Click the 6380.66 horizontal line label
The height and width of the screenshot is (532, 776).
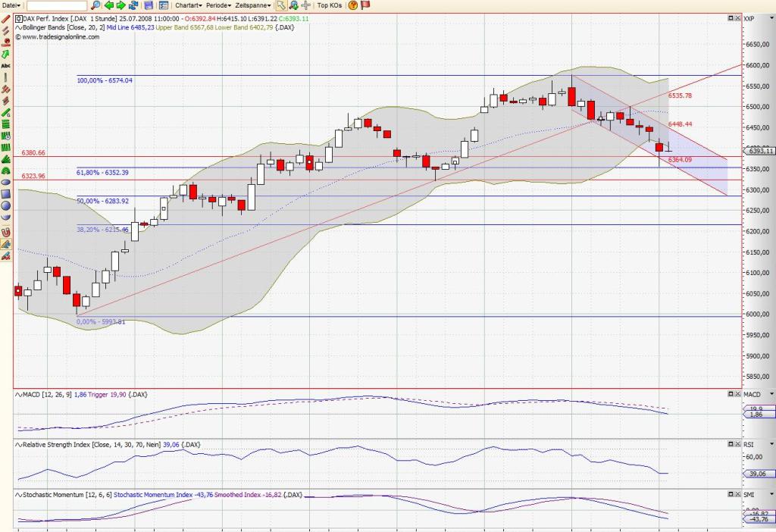pos(33,153)
